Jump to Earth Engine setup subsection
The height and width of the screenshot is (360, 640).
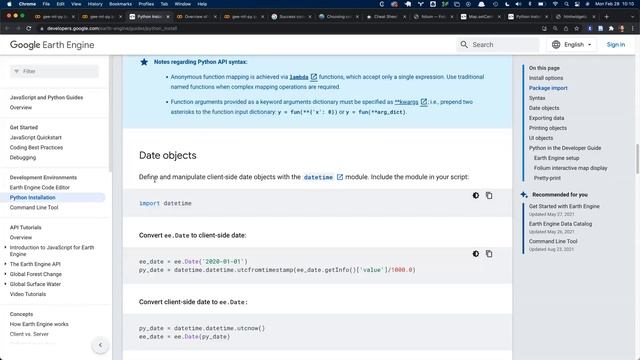(556, 158)
